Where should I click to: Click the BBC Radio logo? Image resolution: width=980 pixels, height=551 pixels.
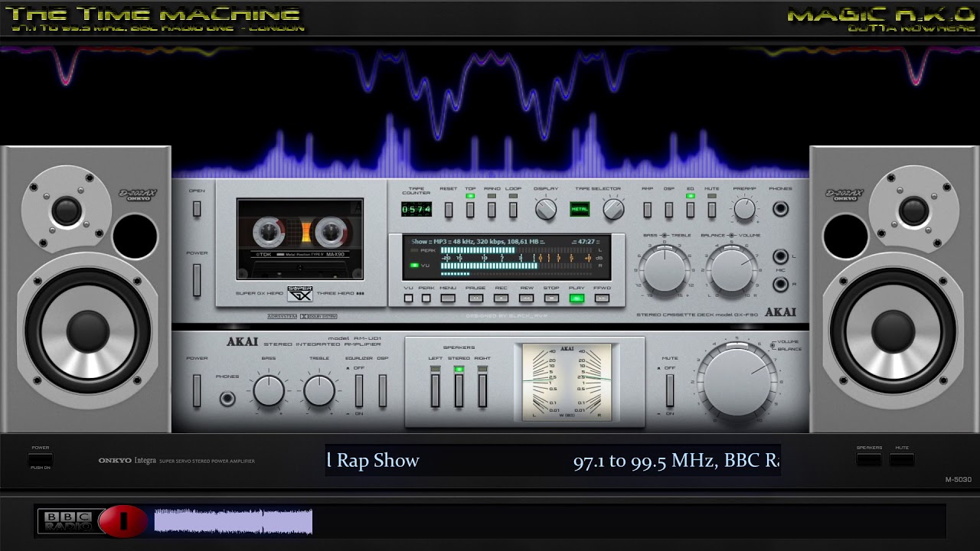pyautogui.click(x=69, y=521)
